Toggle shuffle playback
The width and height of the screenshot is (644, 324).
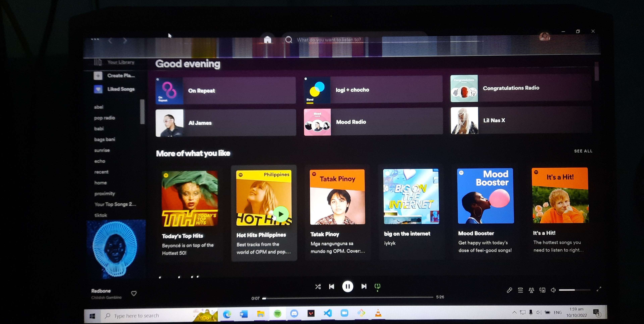click(318, 287)
